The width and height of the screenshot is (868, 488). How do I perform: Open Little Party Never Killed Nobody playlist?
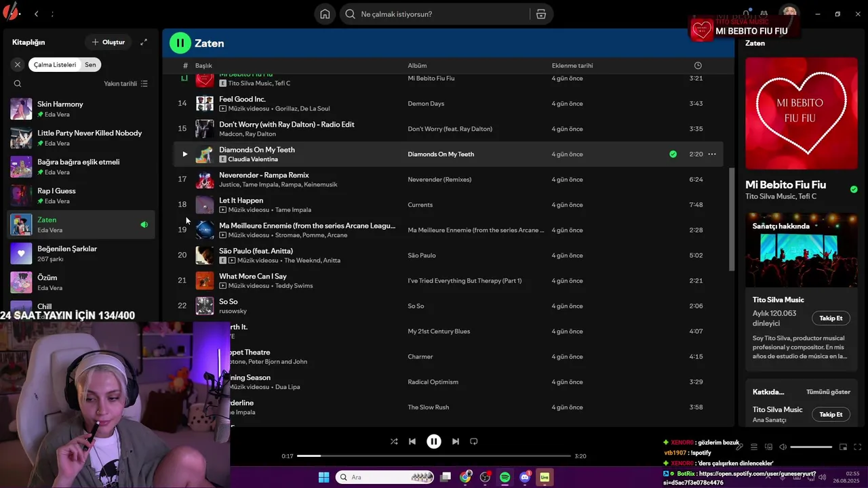(x=81, y=138)
